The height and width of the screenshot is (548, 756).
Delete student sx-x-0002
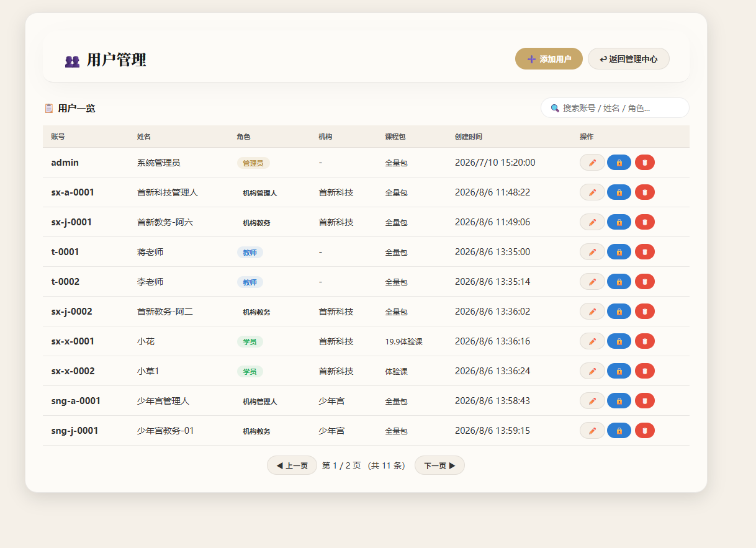645,371
